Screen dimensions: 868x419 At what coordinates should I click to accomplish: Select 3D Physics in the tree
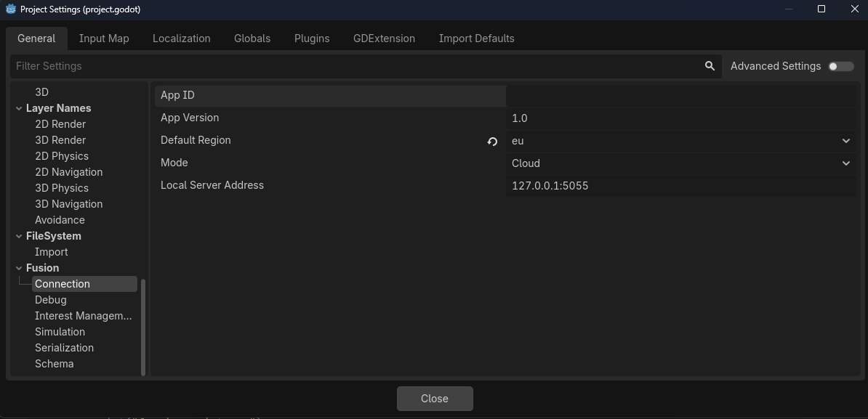tap(62, 189)
